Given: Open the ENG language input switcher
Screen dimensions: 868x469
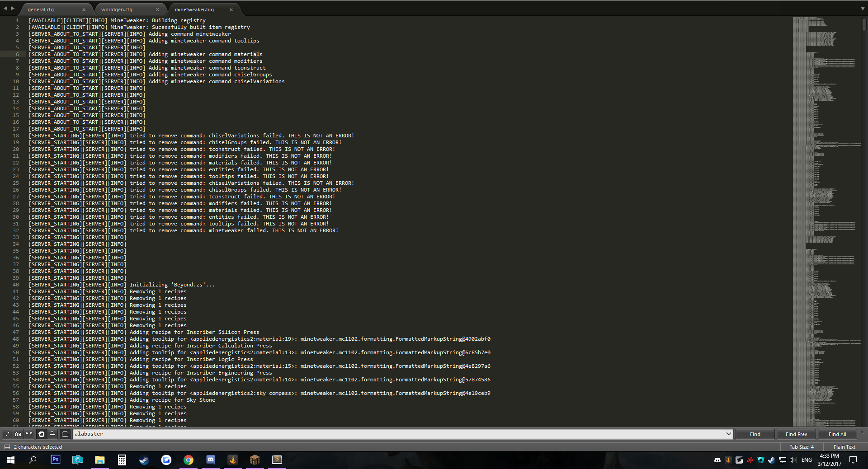Looking at the screenshot, I should click(x=807, y=460).
